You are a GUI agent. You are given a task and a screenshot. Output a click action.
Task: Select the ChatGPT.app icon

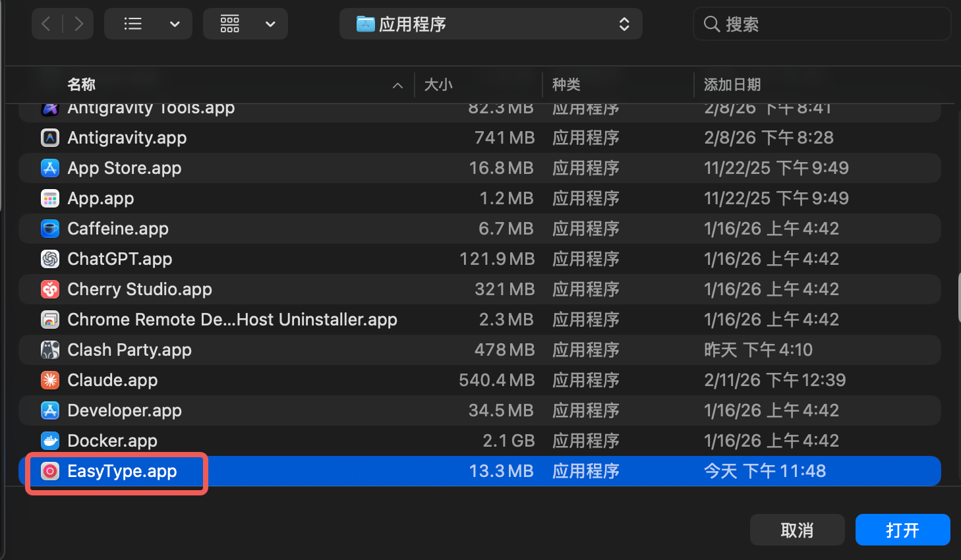pyautogui.click(x=50, y=259)
